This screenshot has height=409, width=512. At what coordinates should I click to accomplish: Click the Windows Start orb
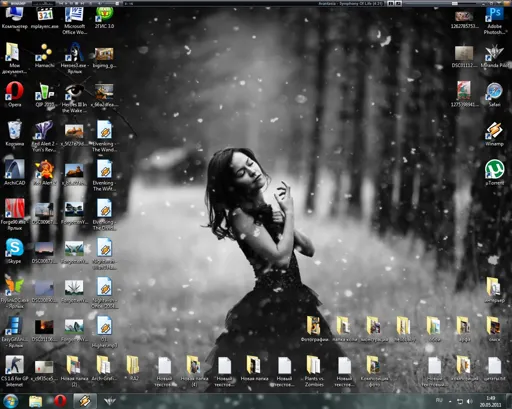[11, 401]
